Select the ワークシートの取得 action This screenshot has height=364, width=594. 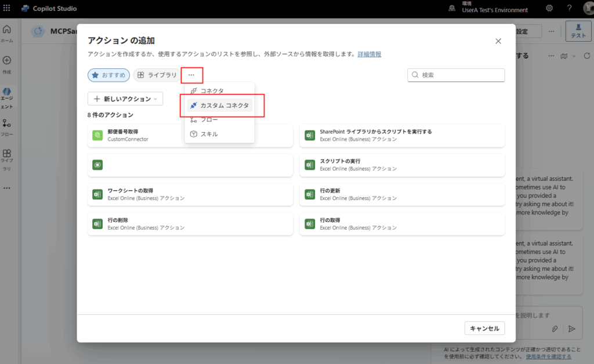pos(190,195)
